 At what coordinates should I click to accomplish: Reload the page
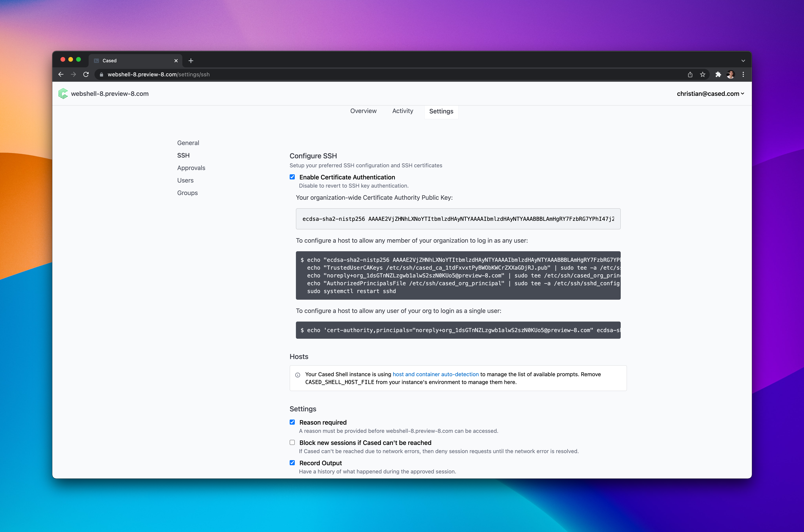coord(86,74)
